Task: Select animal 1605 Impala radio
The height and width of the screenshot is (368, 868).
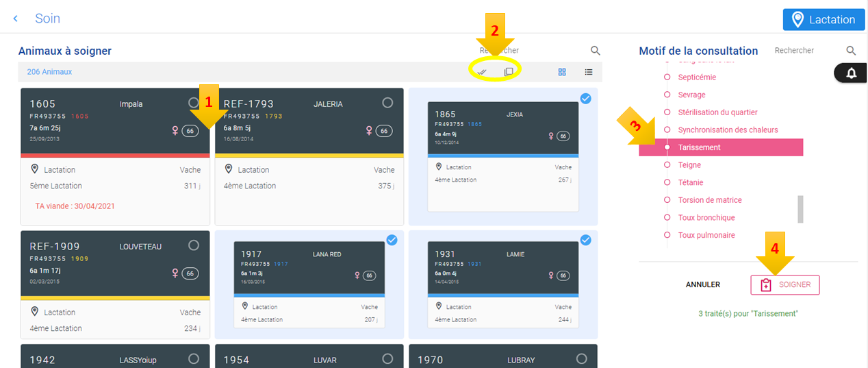Action: [x=194, y=103]
